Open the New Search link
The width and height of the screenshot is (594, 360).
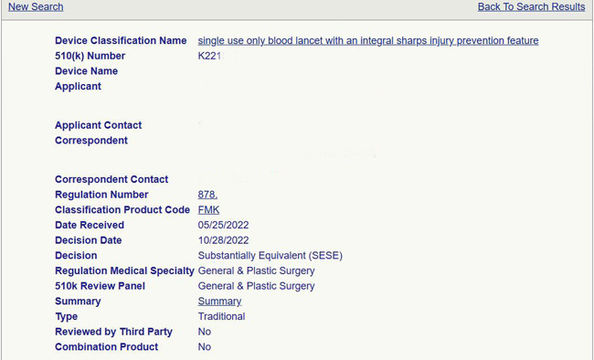point(36,7)
